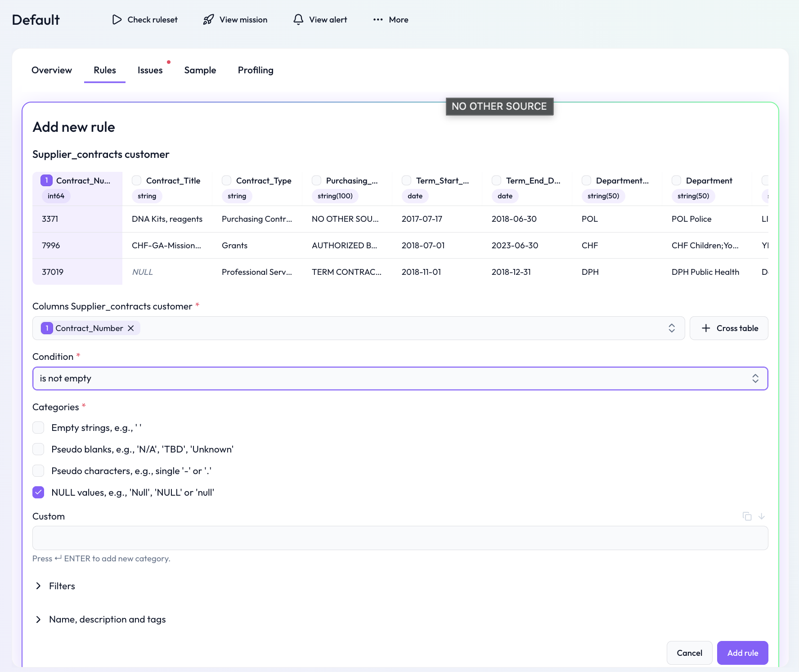Viewport: 799px width, 672px height.
Task: Click the copy icon above Custom field
Action: point(747,516)
